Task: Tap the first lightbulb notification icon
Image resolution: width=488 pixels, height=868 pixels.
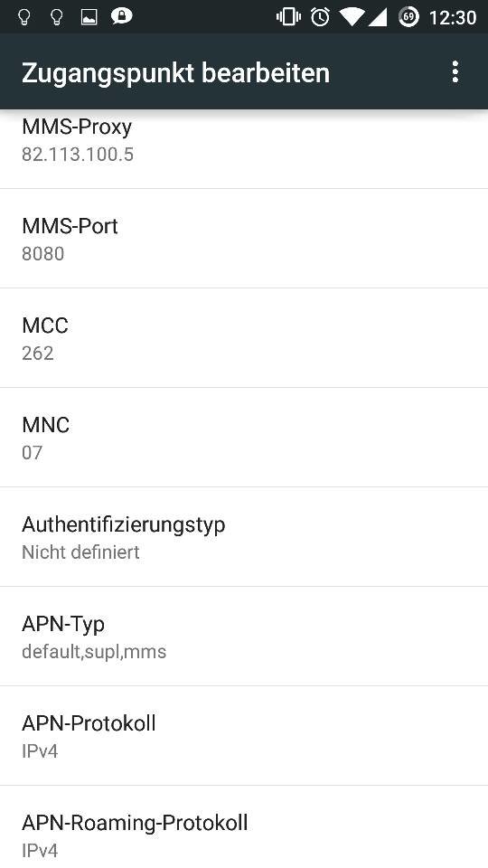Action: 23,17
